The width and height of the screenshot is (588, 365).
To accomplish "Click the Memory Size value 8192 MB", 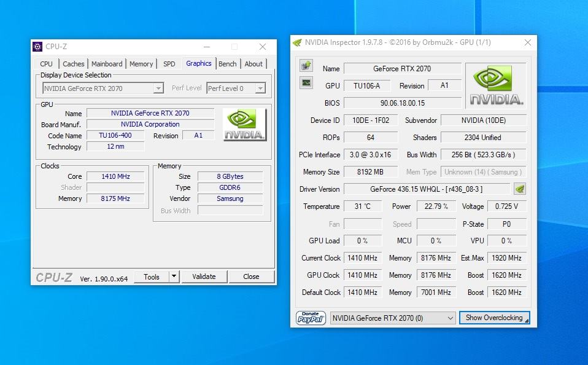I will [371, 172].
